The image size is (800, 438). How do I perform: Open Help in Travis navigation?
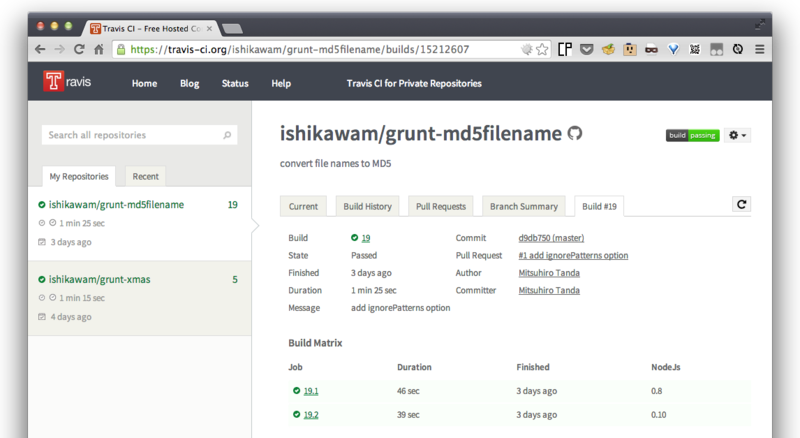(281, 83)
